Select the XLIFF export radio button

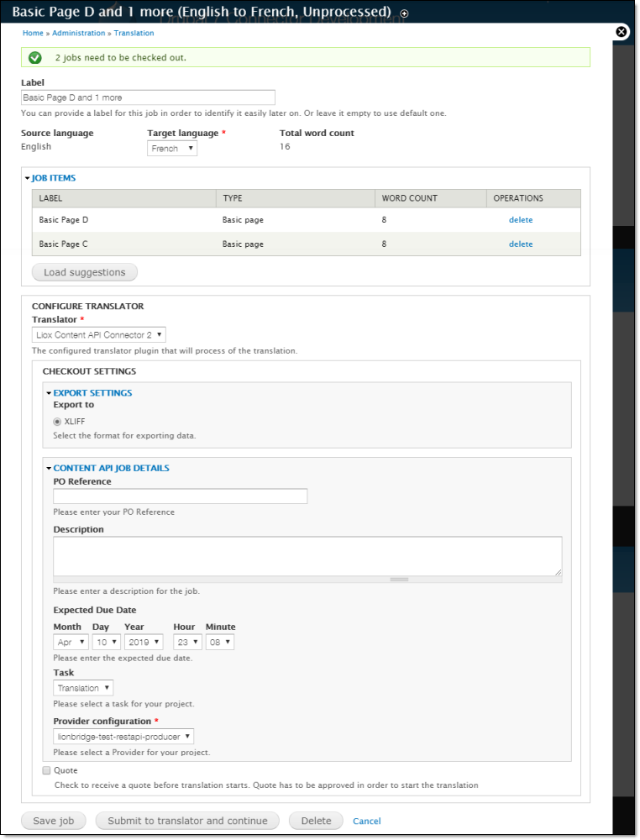point(57,422)
